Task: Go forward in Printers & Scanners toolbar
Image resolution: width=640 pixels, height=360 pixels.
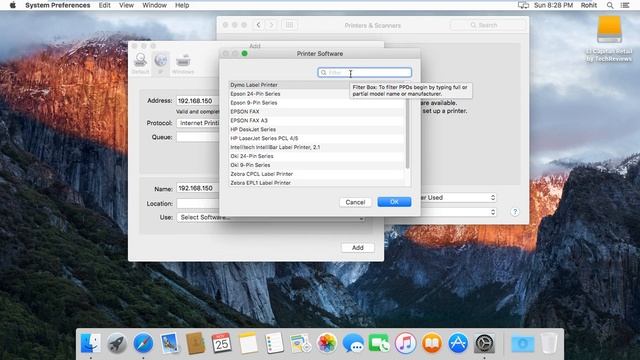Action: [x=271, y=25]
